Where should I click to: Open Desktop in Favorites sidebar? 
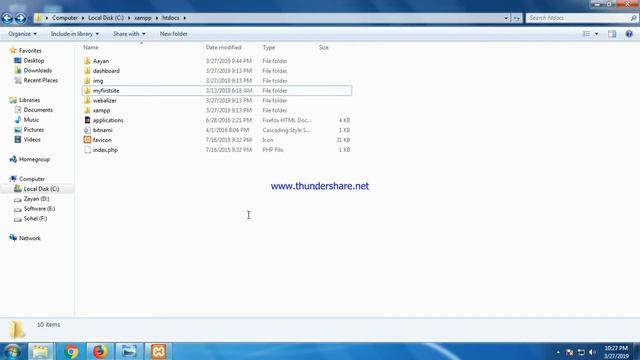[x=33, y=60]
